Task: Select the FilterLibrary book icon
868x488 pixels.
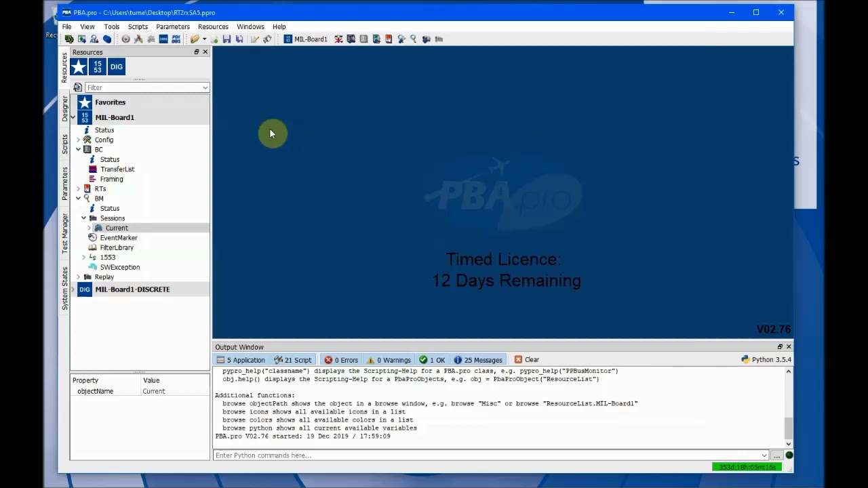Action: (93, 247)
